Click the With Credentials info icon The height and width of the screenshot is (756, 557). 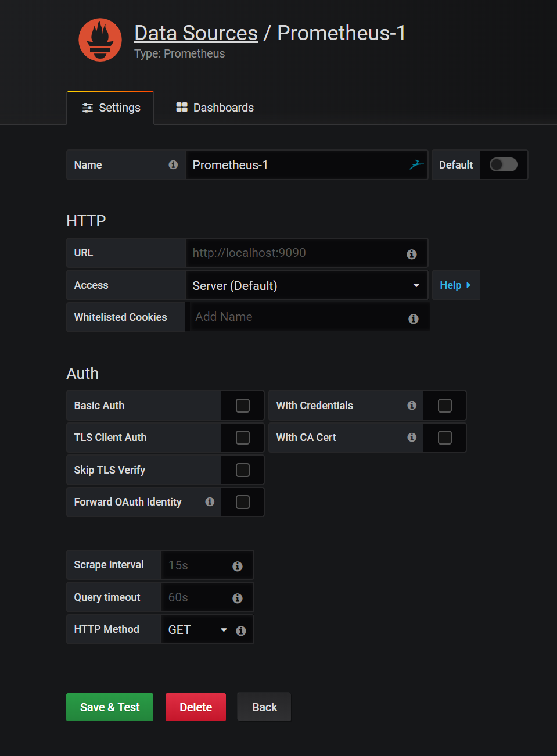(412, 406)
